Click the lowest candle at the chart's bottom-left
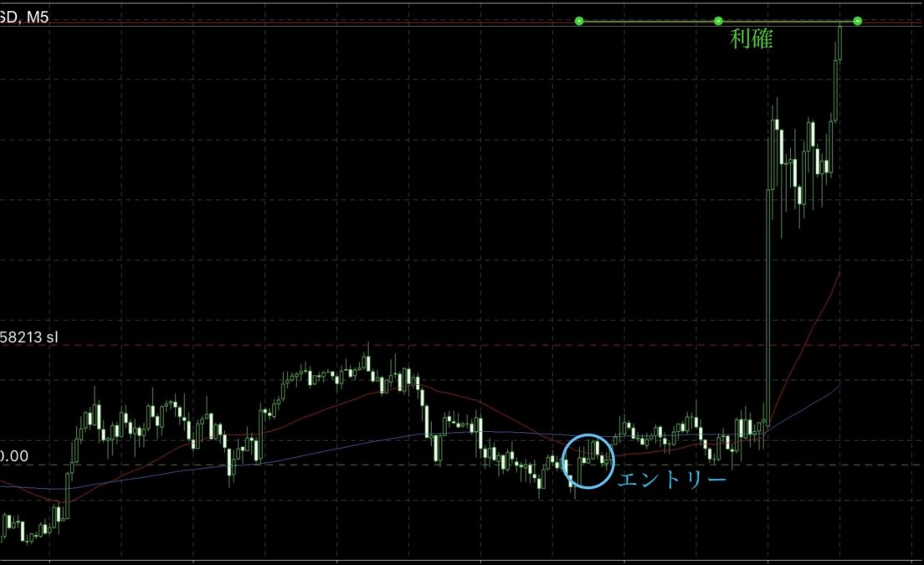Screen dimensions: 924x565 [27, 536]
